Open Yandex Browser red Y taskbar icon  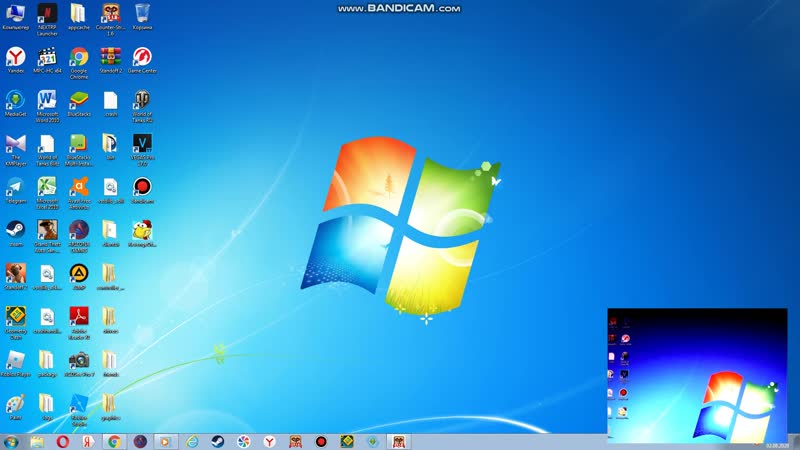pos(269,442)
